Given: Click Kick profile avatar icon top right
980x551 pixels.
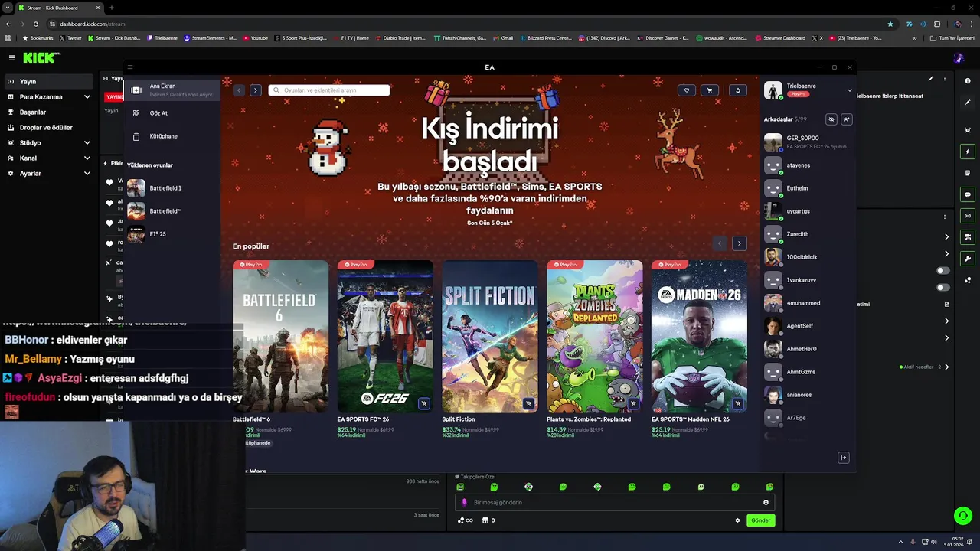Looking at the screenshot, I should click(x=959, y=57).
